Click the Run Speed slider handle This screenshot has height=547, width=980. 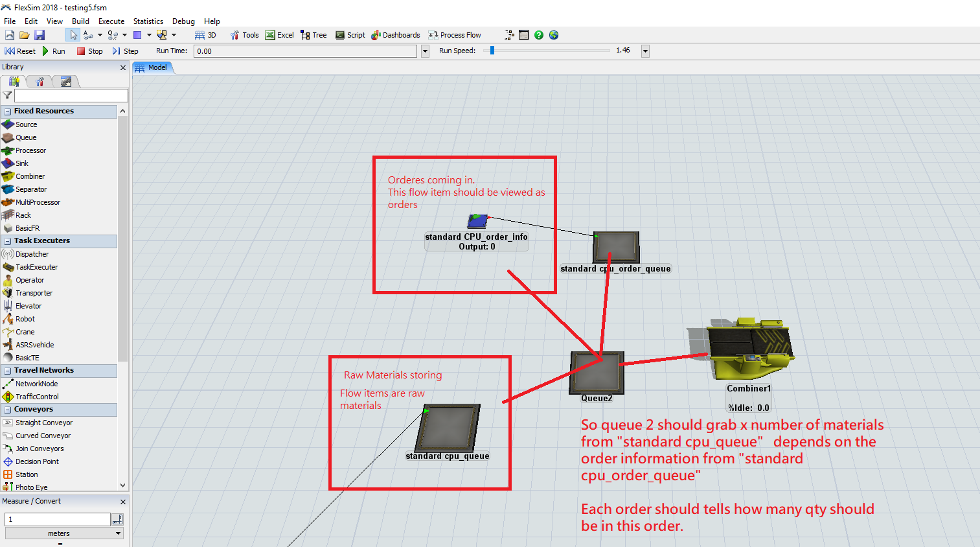492,51
